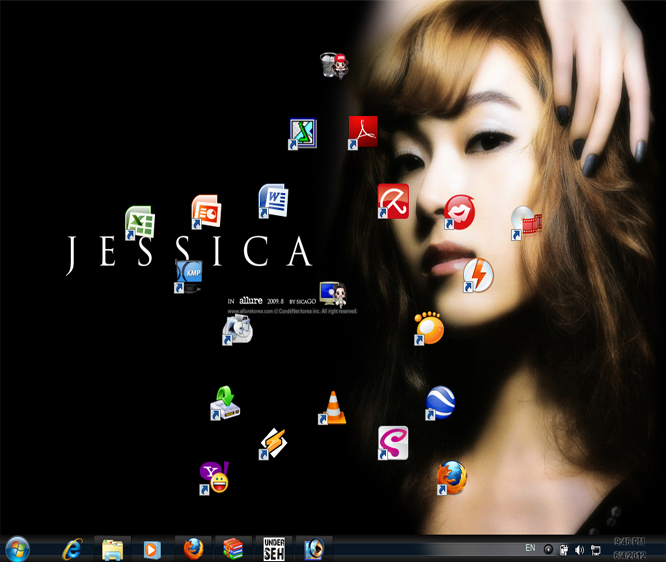Launch the Microsoft Word shortcut
Screen dimensions: 666x562
pos(273,201)
